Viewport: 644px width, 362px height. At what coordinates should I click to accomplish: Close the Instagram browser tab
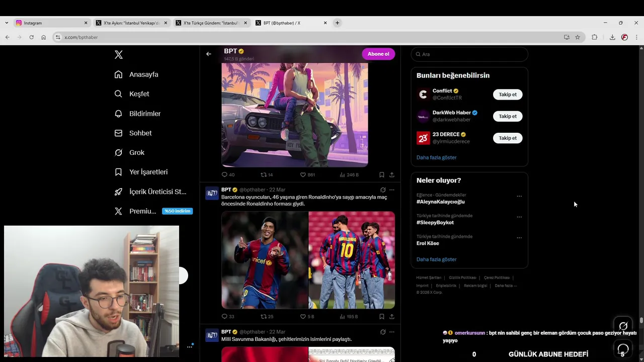click(86, 23)
